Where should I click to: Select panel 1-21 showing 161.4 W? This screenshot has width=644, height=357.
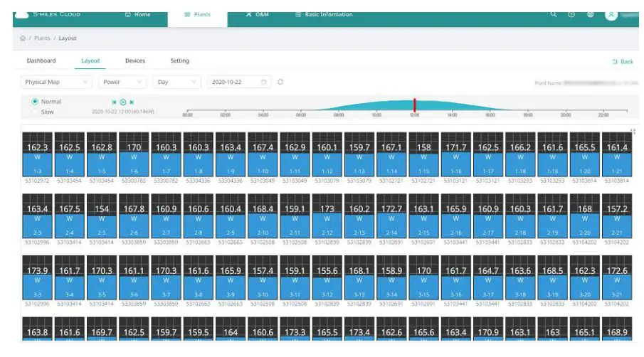point(617,154)
